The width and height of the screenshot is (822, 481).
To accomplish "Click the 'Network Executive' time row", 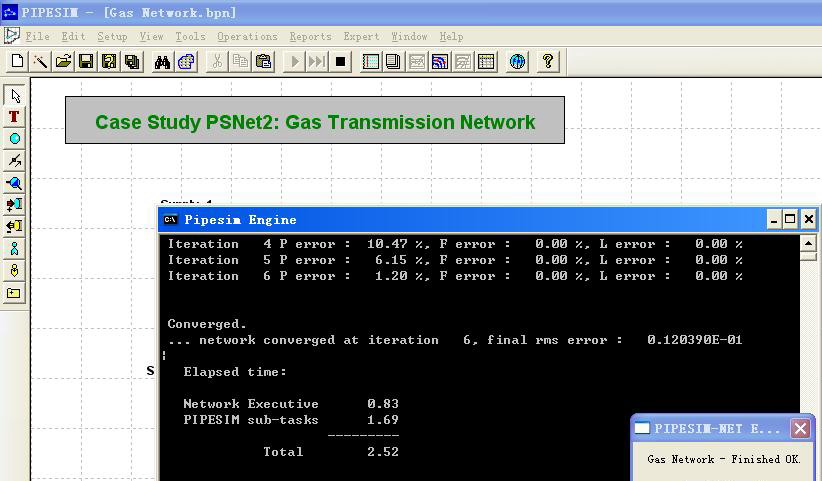I will coord(291,404).
